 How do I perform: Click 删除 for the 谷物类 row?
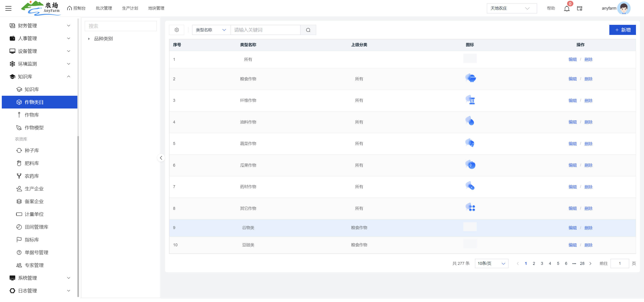588,228
